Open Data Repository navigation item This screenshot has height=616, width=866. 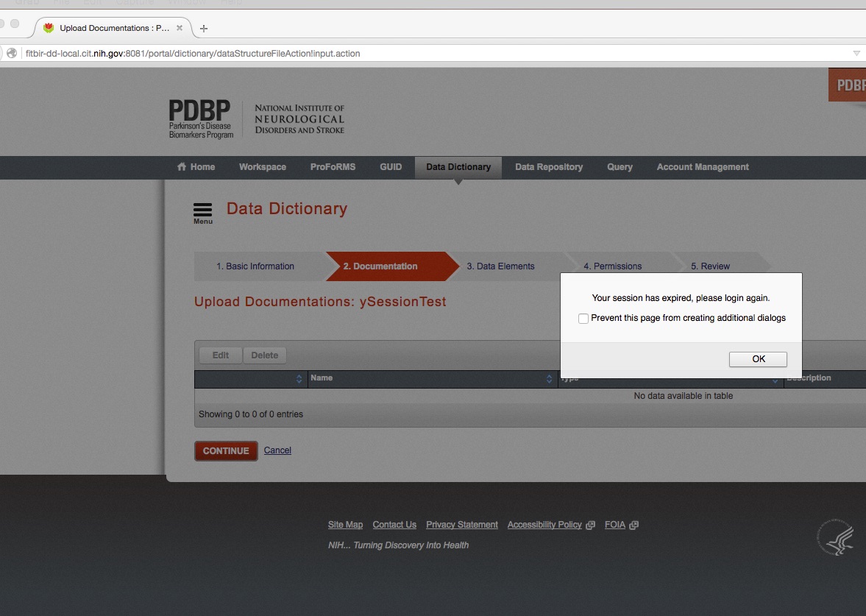(549, 167)
